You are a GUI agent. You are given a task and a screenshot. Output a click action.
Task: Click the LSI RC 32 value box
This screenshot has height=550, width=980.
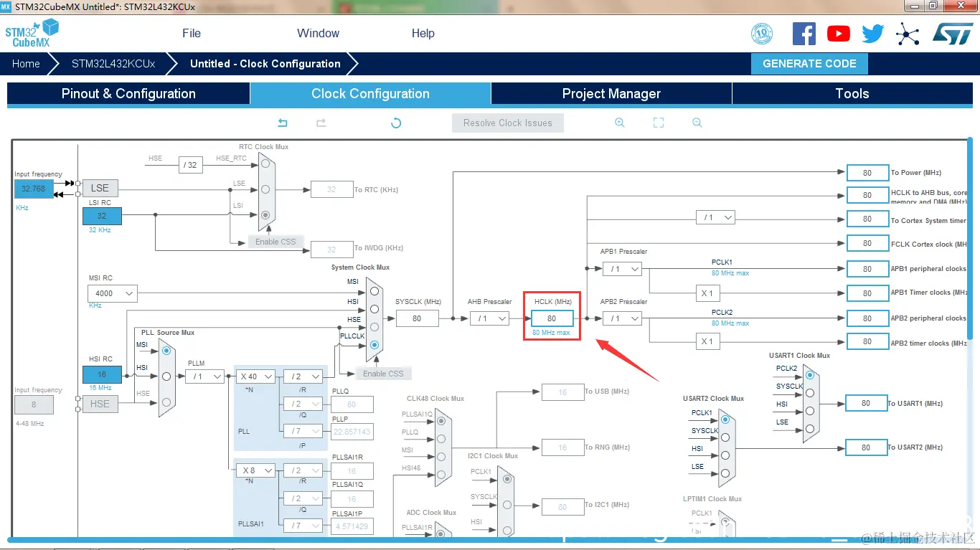(x=102, y=216)
